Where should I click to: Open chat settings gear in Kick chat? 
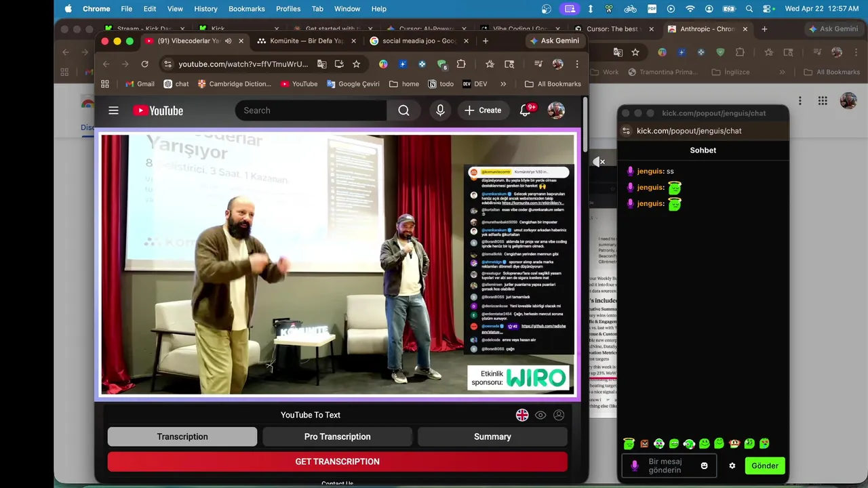(732, 466)
